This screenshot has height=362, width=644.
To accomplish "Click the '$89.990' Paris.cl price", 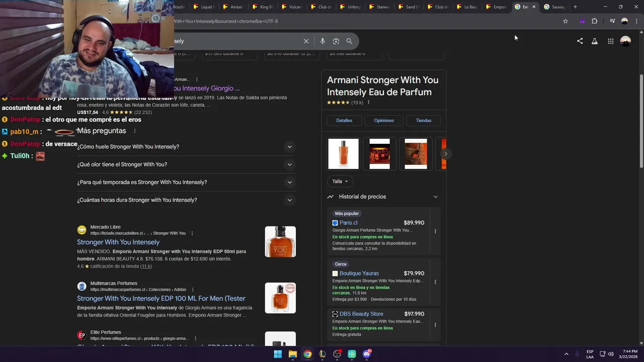I will (414, 223).
